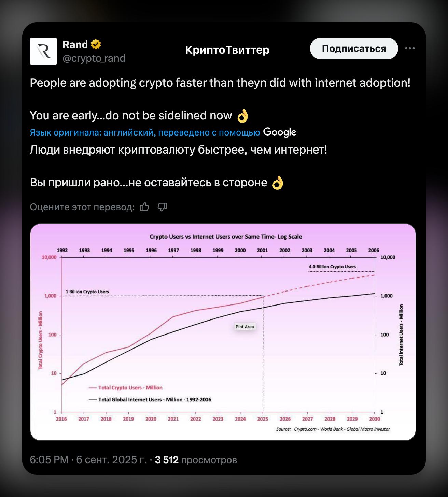
Task: Click the OK hand emoji in original tweet
Action: (x=243, y=116)
